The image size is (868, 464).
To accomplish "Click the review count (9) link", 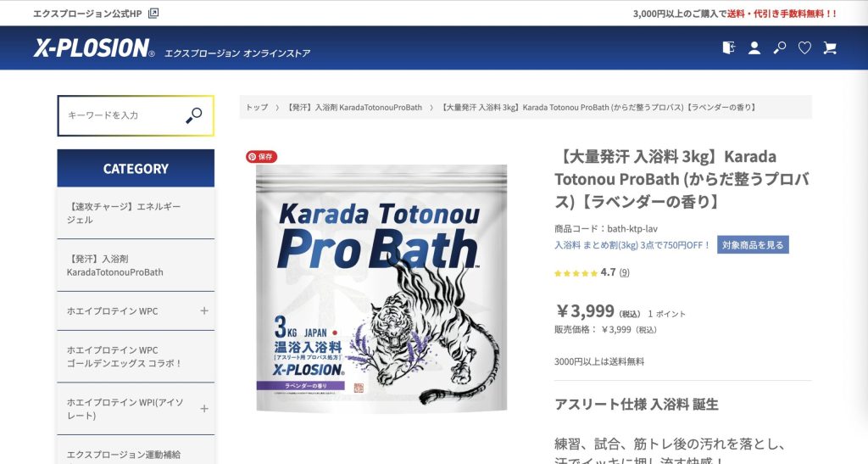I will (x=624, y=272).
